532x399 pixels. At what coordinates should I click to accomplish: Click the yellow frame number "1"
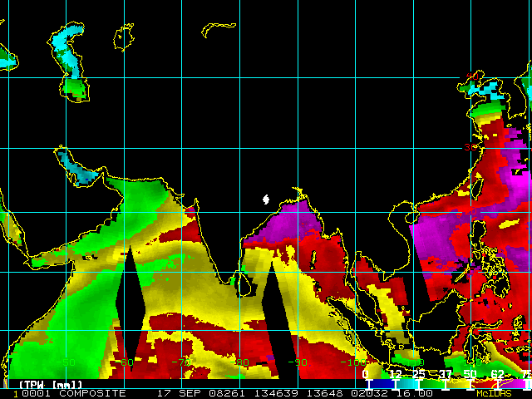pyautogui.click(x=16, y=394)
